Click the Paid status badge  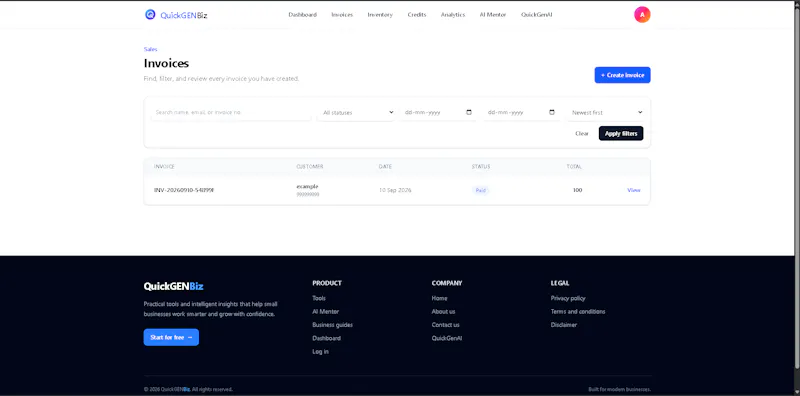481,190
